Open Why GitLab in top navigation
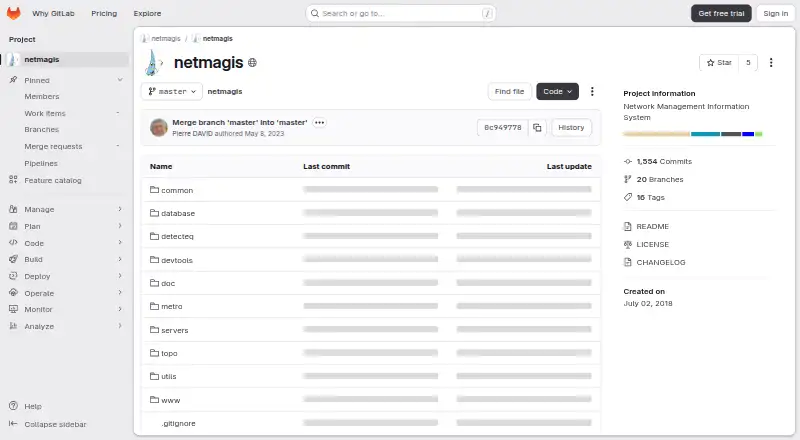800x440 pixels. point(53,13)
